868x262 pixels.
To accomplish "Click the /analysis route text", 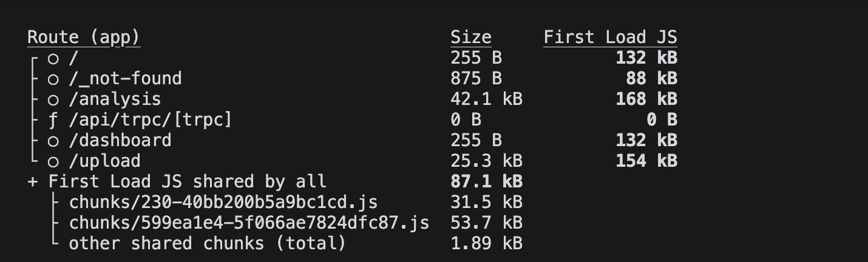I will [115, 99].
